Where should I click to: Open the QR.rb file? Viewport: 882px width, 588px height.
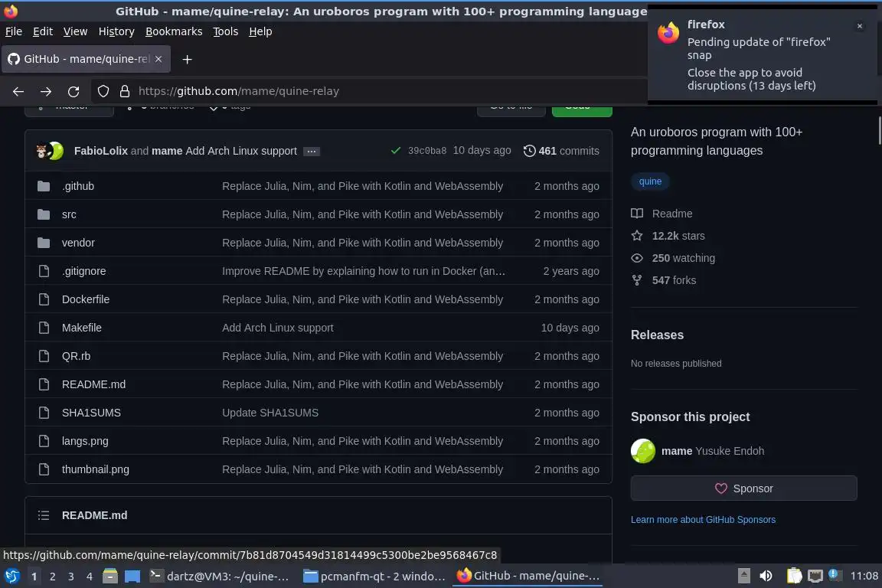pos(76,356)
